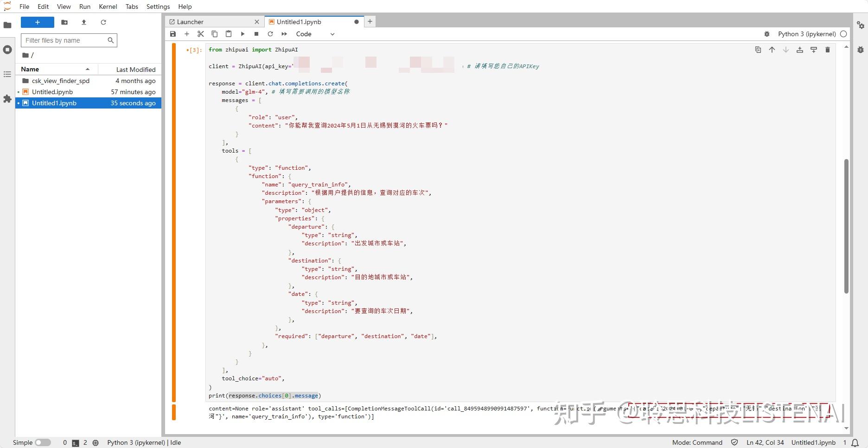Open the Edit menu
Image resolution: width=868 pixels, height=448 pixels.
[43, 6]
